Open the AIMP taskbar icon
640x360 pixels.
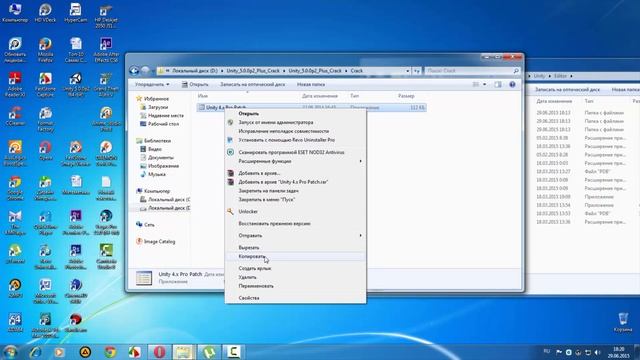pyautogui.click(x=85, y=352)
